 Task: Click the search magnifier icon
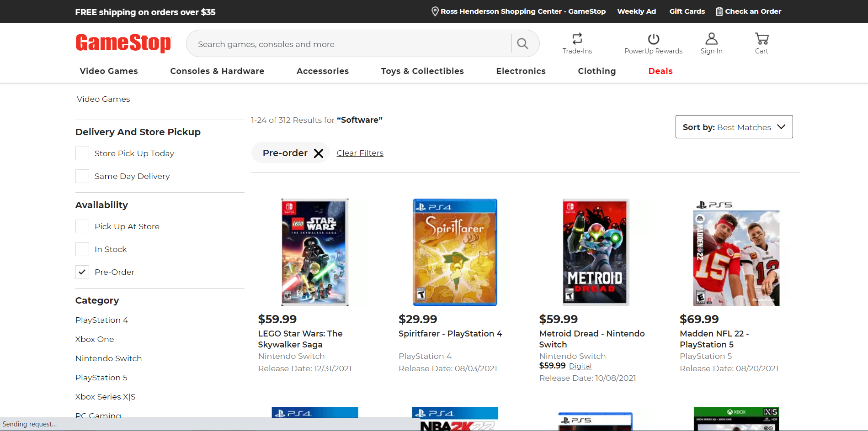click(522, 43)
